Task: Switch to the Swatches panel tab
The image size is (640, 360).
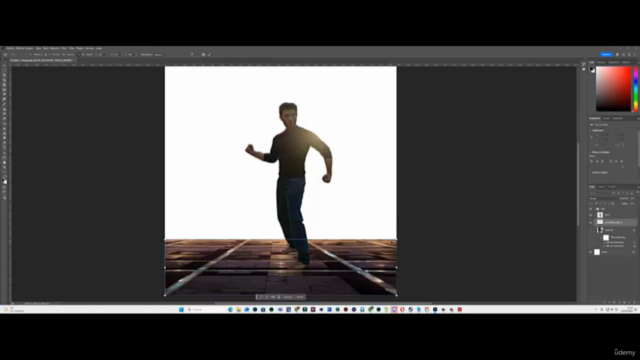Action: tap(601, 62)
